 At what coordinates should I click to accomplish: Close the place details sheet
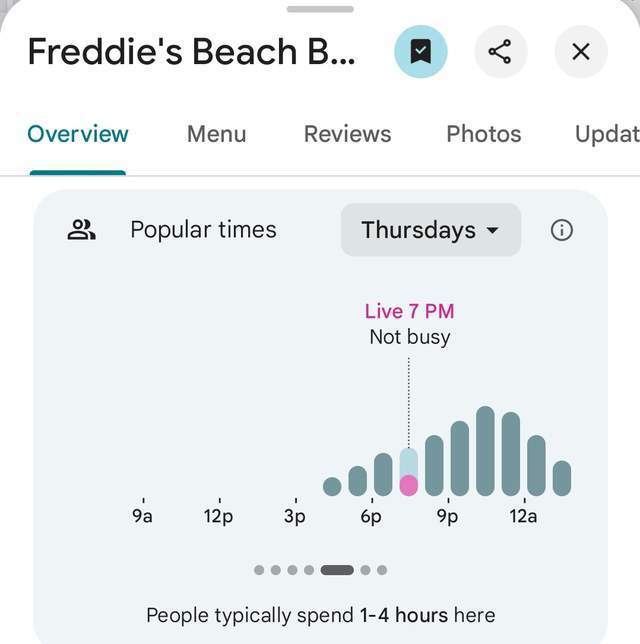(581, 52)
